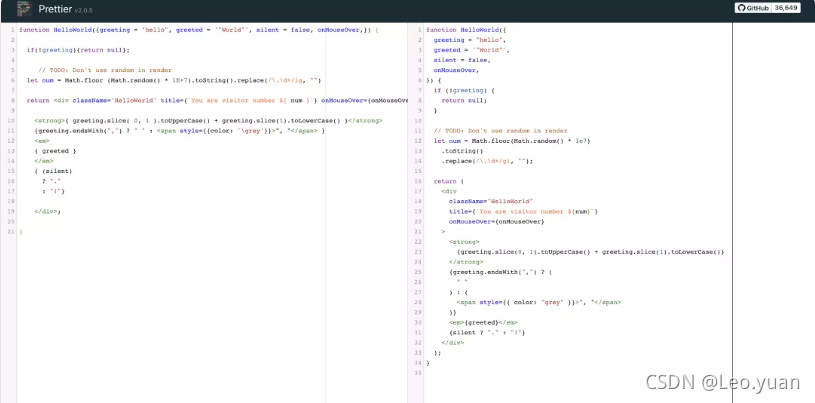Click the TODO comment in the left input editor
815x403 pixels.
(105, 70)
